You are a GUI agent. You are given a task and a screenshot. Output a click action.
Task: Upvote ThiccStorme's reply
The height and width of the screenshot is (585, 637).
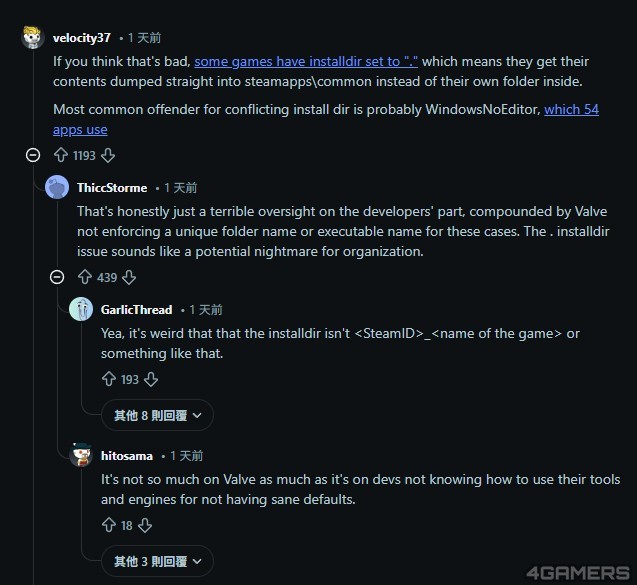(85, 277)
